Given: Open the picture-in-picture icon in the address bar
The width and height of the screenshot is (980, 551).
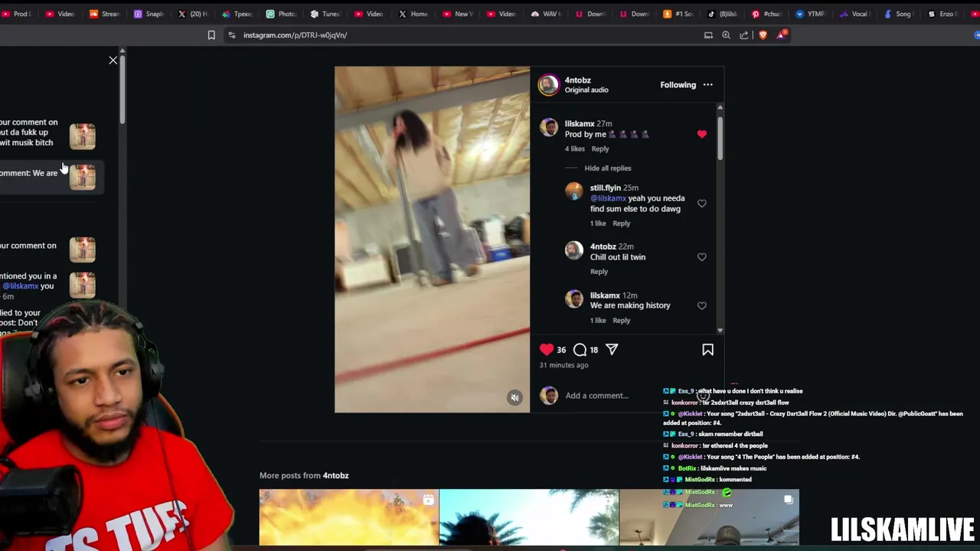Looking at the screenshot, I should [708, 35].
